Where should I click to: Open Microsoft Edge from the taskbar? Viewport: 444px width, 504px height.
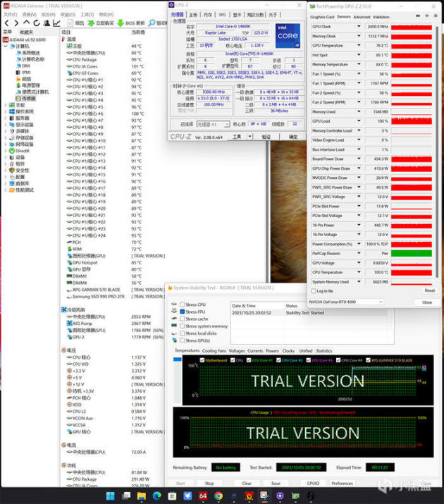coord(156,496)
